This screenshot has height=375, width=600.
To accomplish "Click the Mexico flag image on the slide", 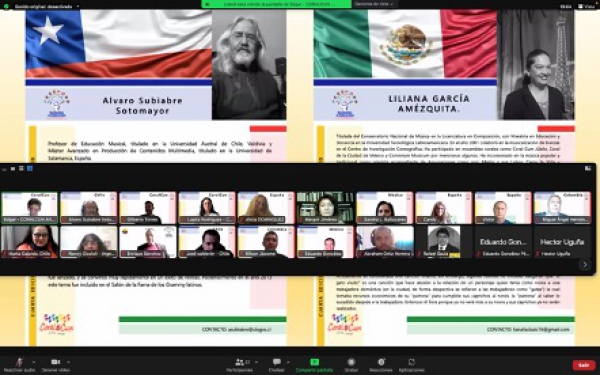I will (405, 44).
